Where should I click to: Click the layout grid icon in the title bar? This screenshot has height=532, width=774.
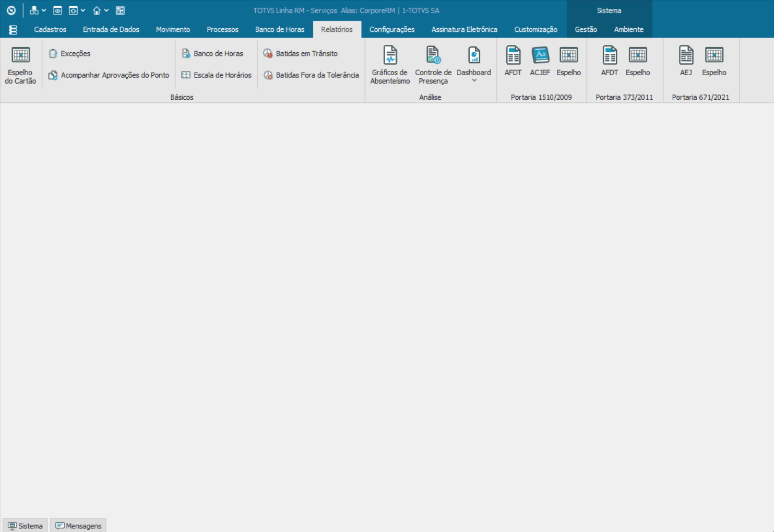click(x=120, y=10)
